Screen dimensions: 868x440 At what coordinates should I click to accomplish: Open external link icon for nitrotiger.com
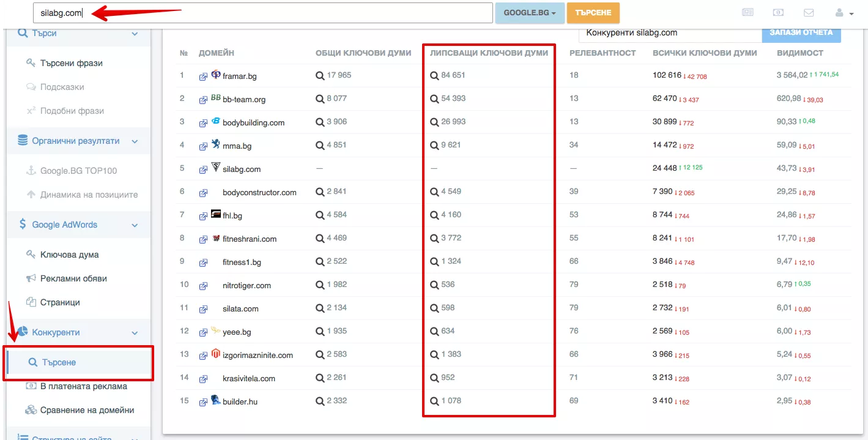coord(203,286)
